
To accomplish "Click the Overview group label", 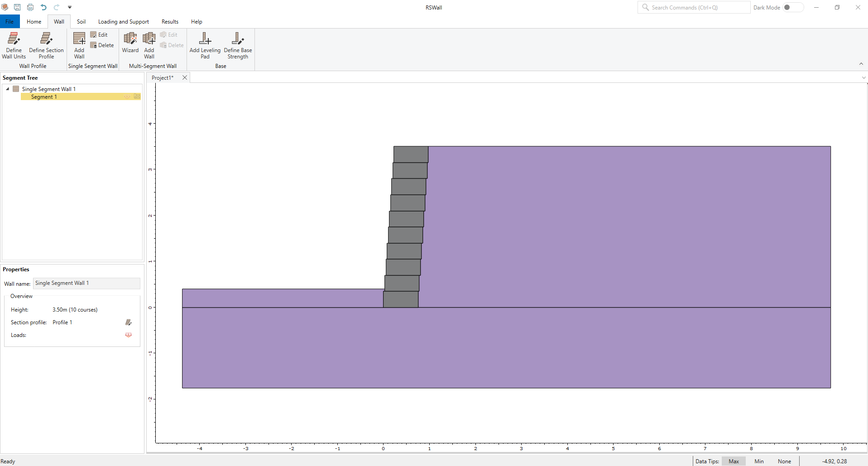I will [x=21, y=296].
